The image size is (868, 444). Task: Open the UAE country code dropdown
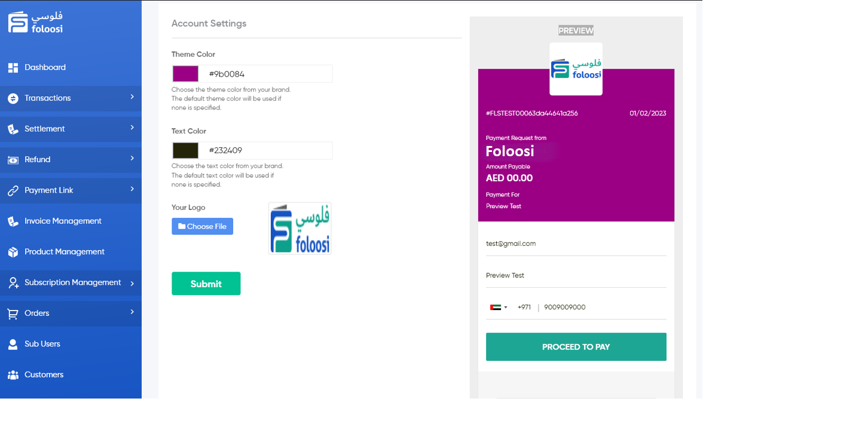[x=499, y=308]
